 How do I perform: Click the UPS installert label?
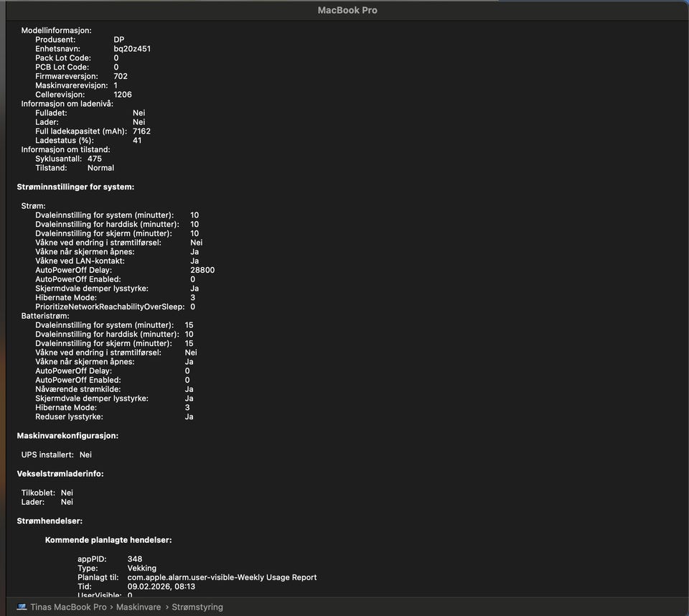tap(47, 454)
